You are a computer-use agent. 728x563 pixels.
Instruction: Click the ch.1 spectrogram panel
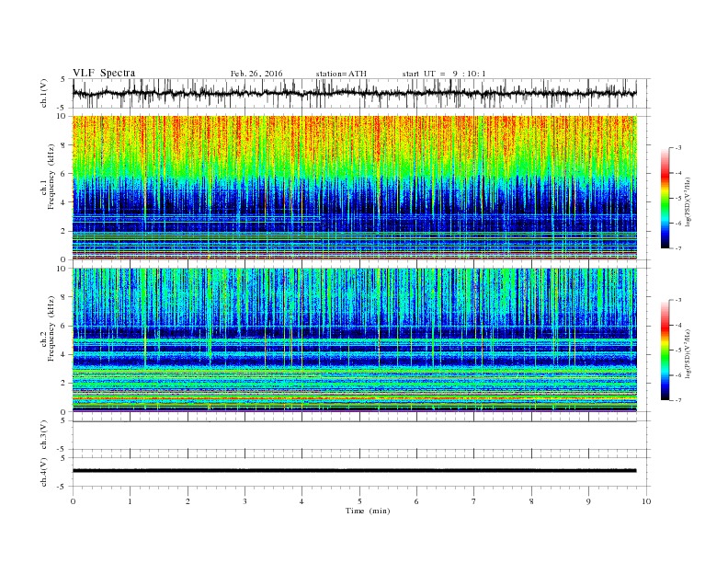355,188
